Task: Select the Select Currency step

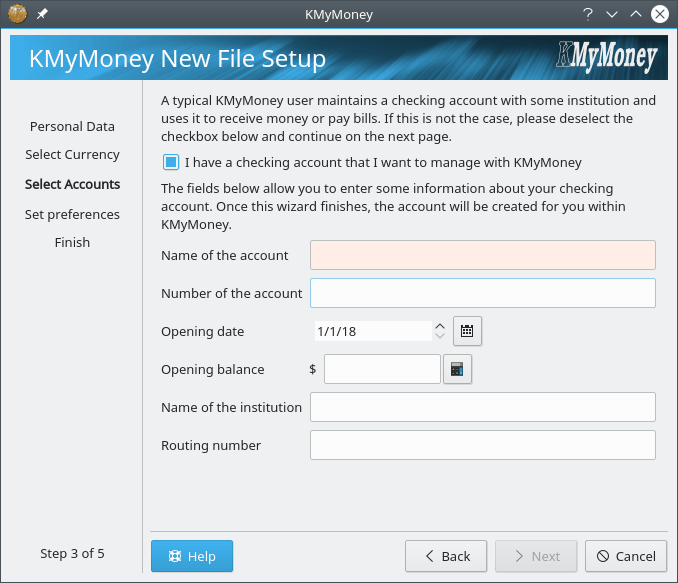Action: pos(72,155)
